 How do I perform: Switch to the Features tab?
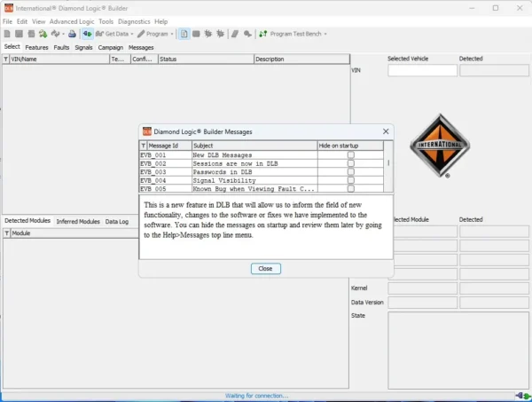coord(36,48)
